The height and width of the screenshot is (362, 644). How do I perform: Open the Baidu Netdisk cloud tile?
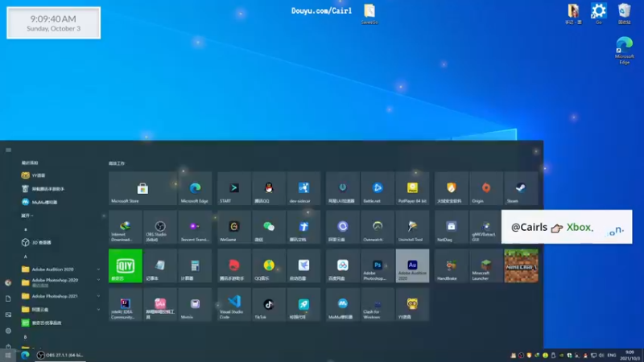(x=343, y=265)
